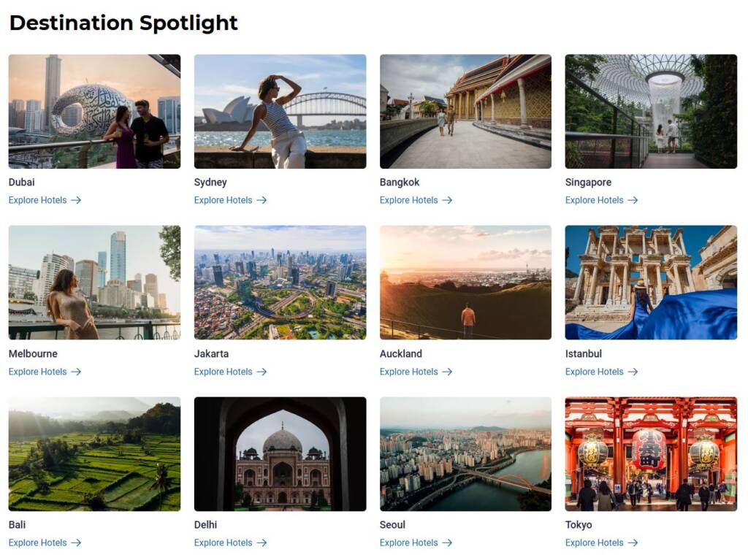This screenshot has width=748, height=560.
Task: Click the arrow icon under Melbourne
Action: [x=76, y=372]
